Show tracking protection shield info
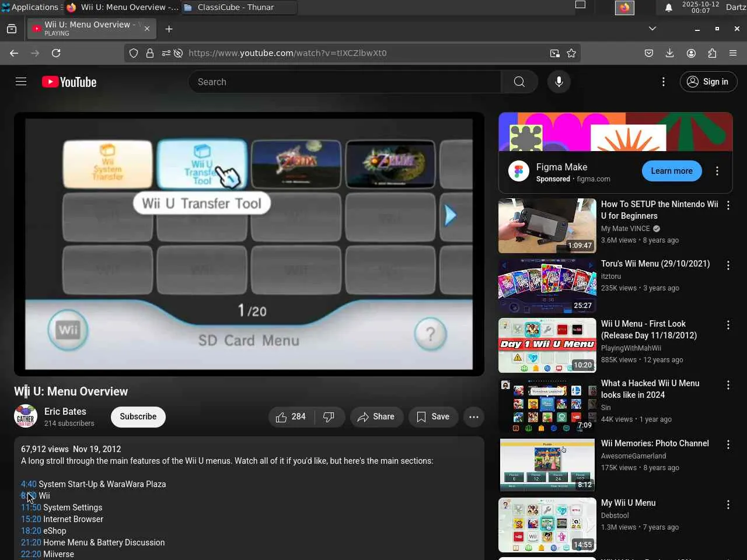Viewport: 747px width, 560px height. [134, 53]
